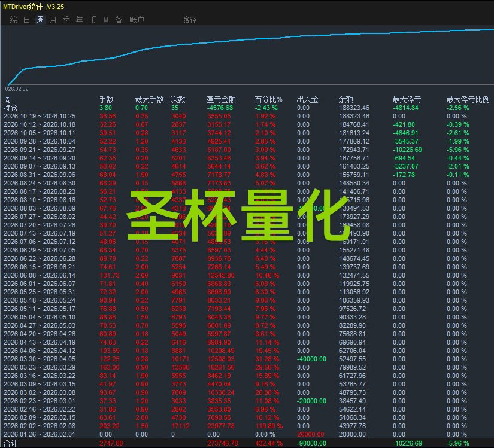The height and width of the screenshot is (448, 494).
Task: Open the 季 quarterly tab
Action: [66, 20]
